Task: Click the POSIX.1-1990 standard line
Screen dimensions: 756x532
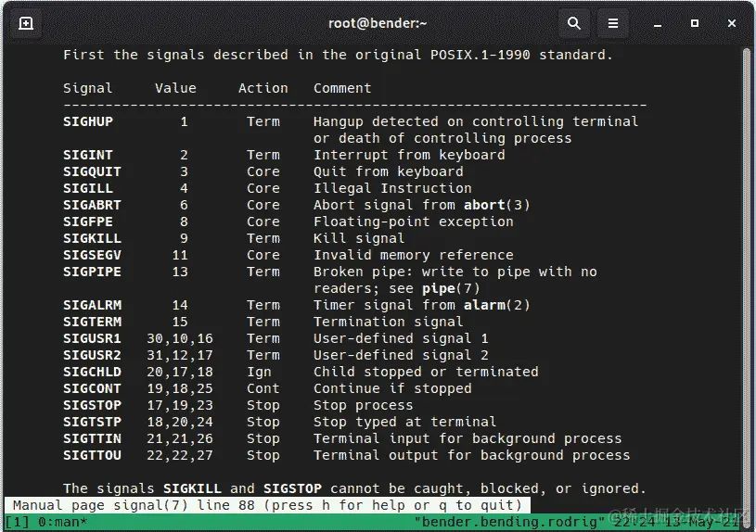Action: pos(338,55)
